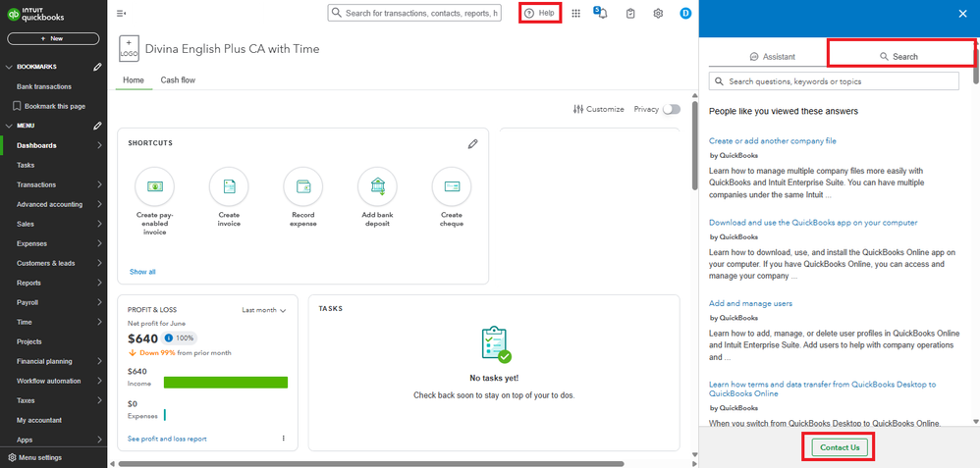The width and height of the screenshot is (980, 468).
Task: Open the Desktop to Online data transfer article
Action: point(823,390)
